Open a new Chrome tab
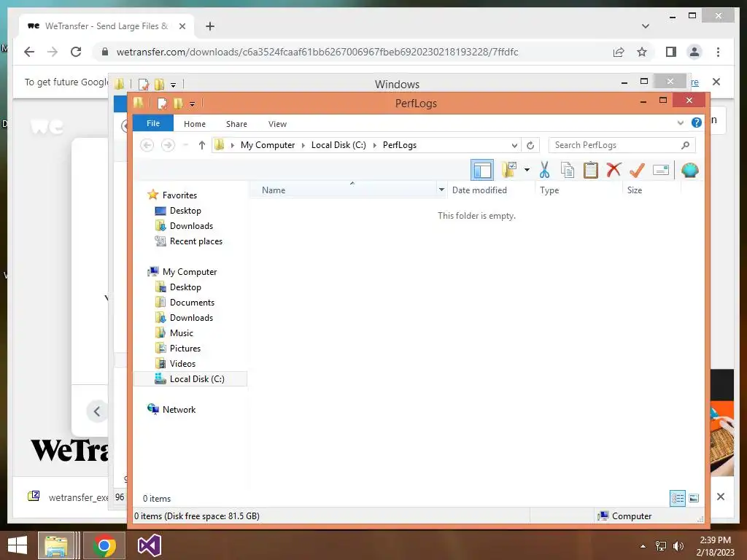The image size is (747, 560). coord(209,26)
